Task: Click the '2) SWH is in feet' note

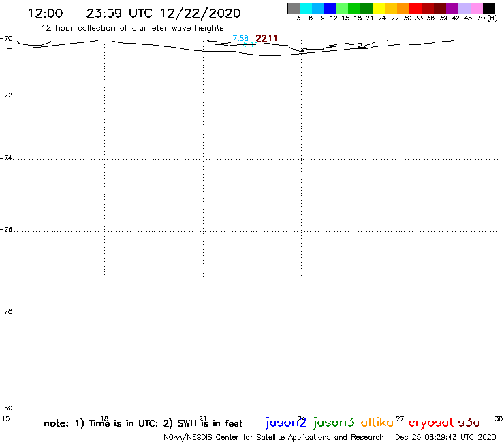Action: click(x=203, y=423)
